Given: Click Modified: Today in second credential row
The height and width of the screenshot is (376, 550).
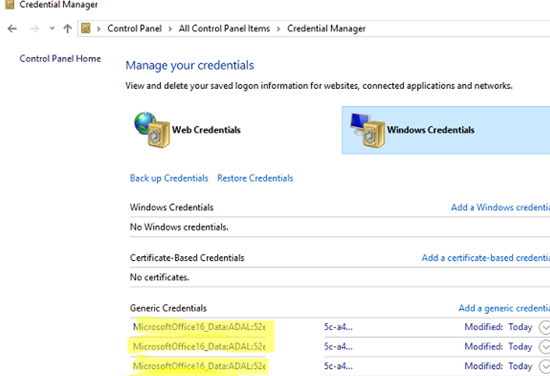Looking at the screenshot, I should pos(498,347).
